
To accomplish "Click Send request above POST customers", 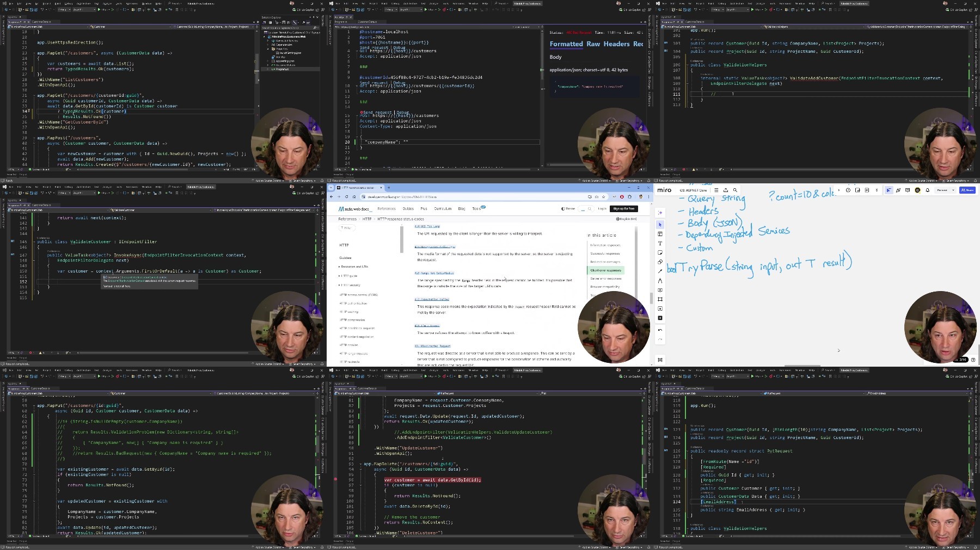I will coord(377,112).
